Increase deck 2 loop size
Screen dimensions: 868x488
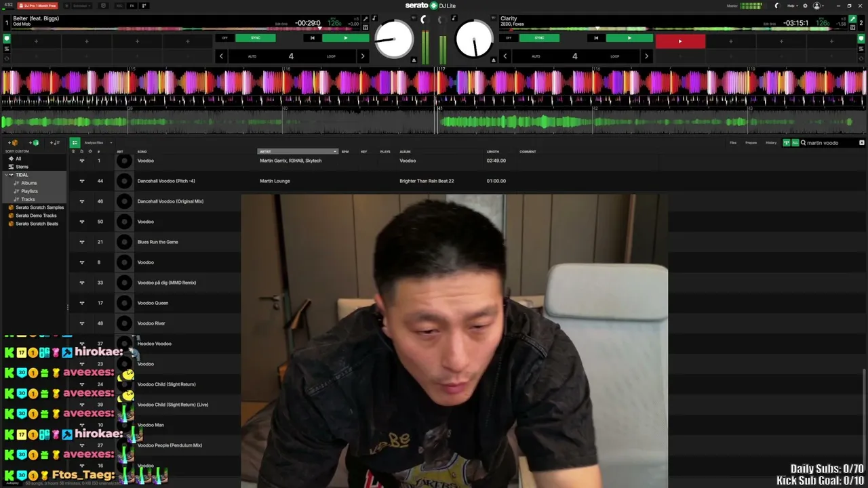(646, 56)
